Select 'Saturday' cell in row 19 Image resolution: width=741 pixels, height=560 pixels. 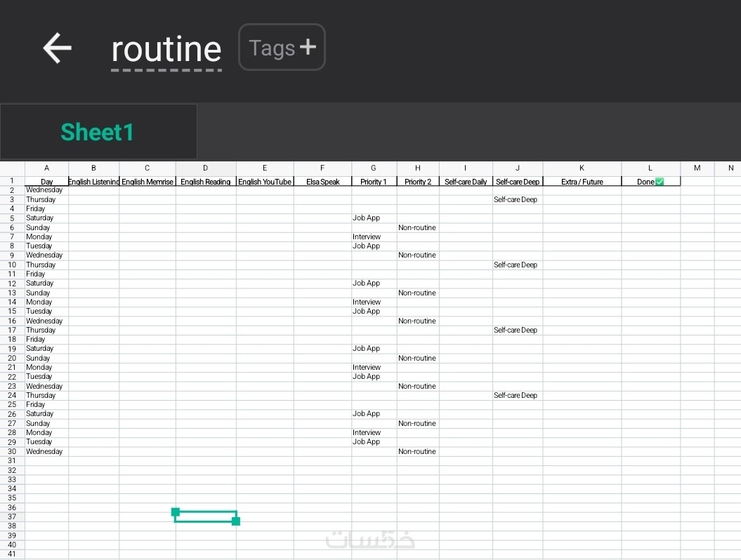(47, 349)
